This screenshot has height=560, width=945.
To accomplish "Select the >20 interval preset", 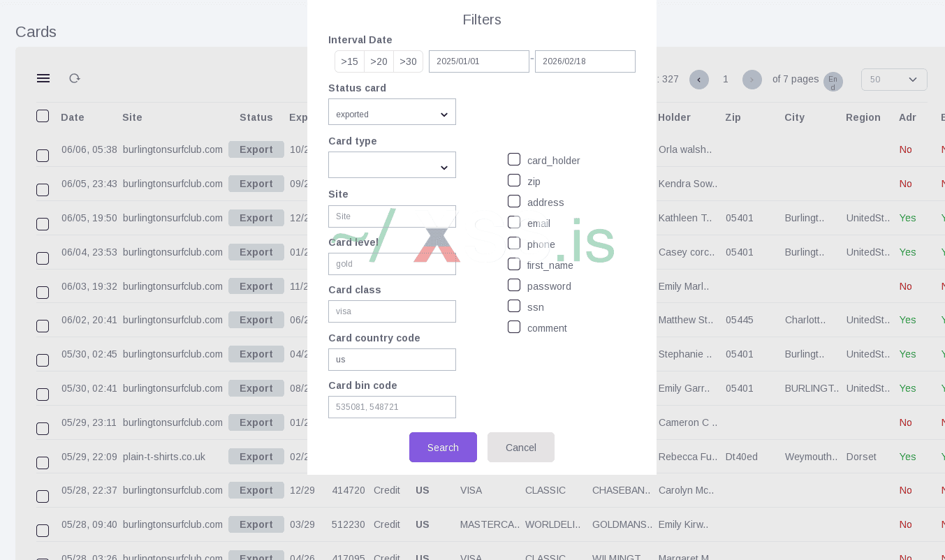I will 379,61.
